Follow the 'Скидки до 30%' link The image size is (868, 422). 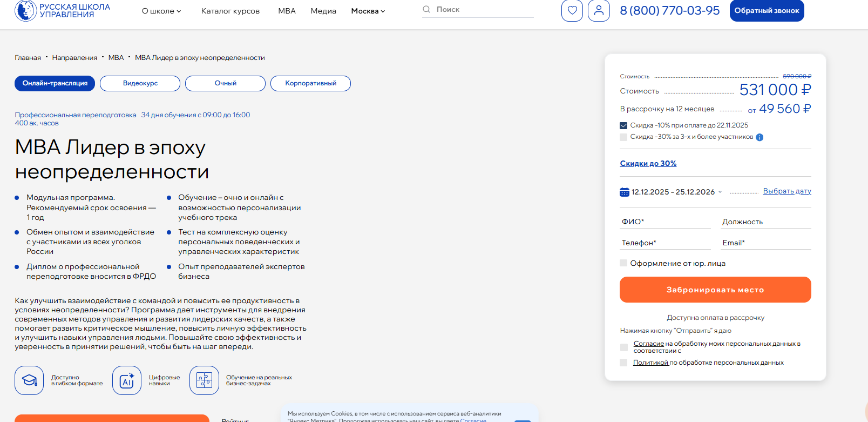pyautogui.click(x=648, y=163)
